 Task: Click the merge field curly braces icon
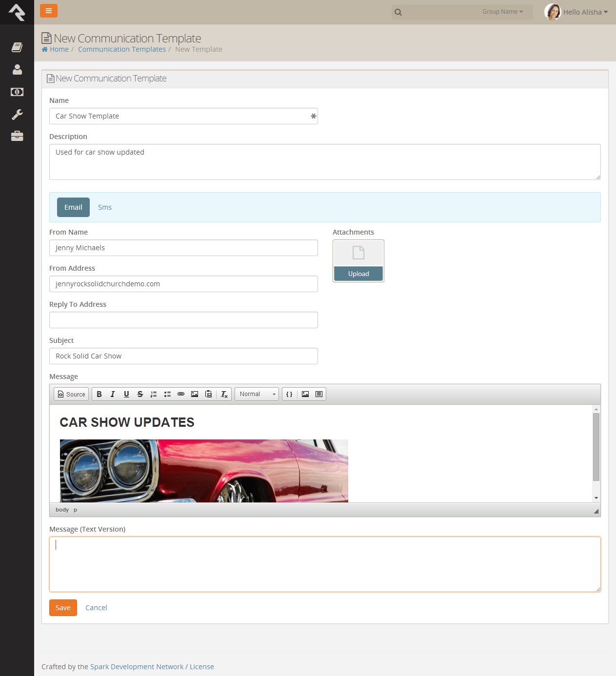pos(289,394)
